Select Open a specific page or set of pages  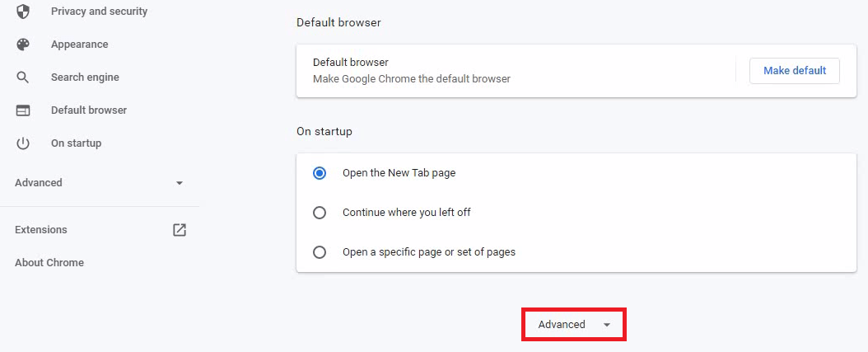pos(320,253)
